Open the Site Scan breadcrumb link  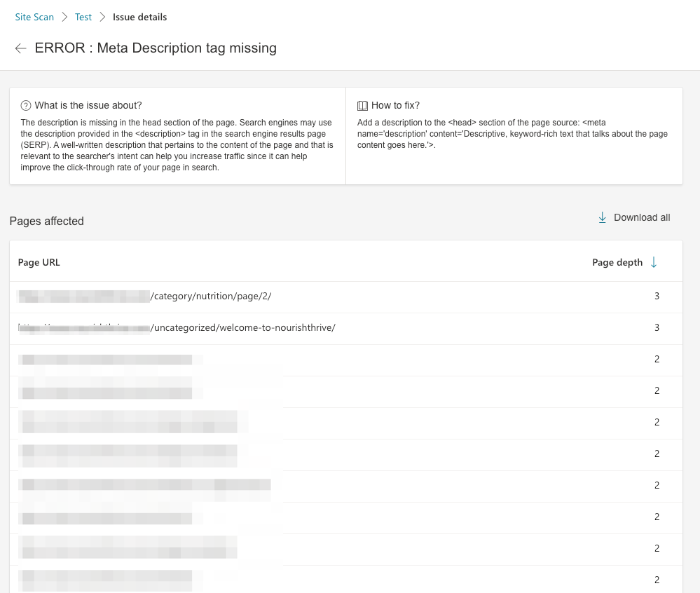pyautogui.click(x=34, y=17)
